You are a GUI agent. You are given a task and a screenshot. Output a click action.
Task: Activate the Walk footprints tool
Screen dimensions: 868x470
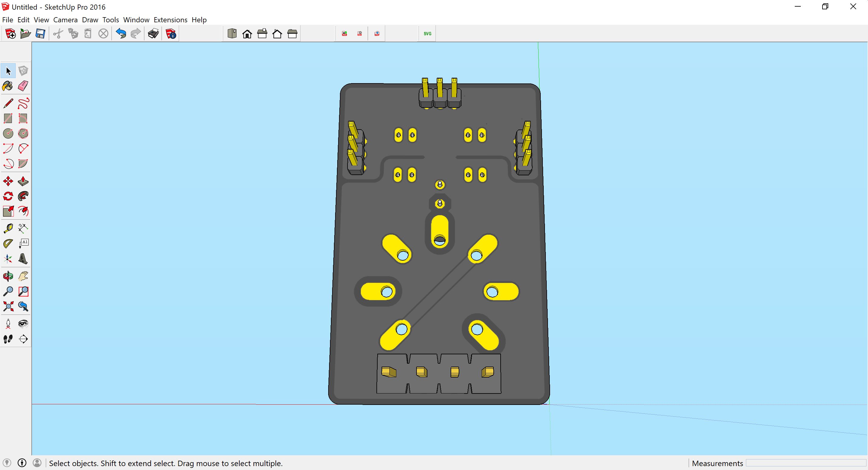pyautogui.click(x=8, y=339)
